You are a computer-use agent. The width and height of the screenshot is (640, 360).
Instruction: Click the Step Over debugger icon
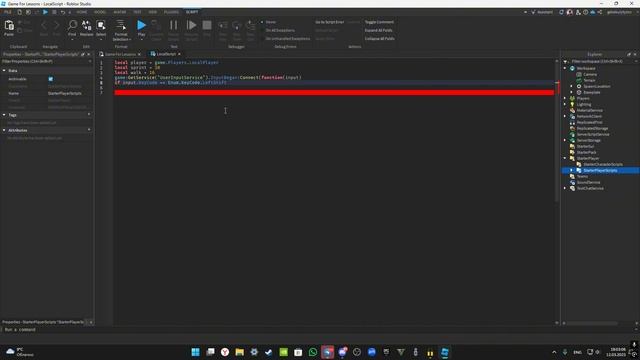(x=237, y=25)
